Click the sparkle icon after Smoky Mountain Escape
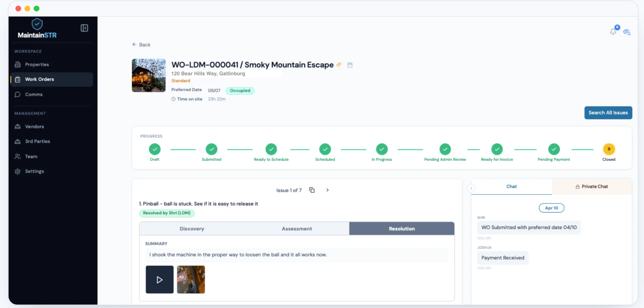 [x=339, y=64]
